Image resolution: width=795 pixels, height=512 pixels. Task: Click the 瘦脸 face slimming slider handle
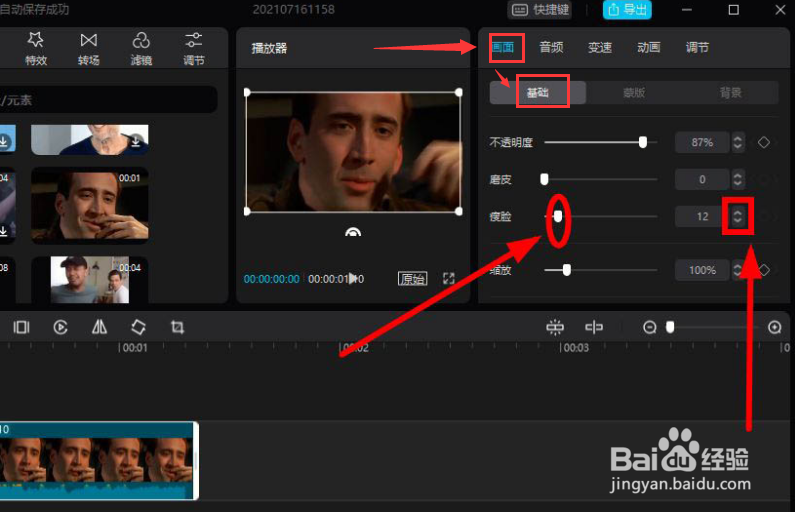pyautogui.click(x=558, y=216)
